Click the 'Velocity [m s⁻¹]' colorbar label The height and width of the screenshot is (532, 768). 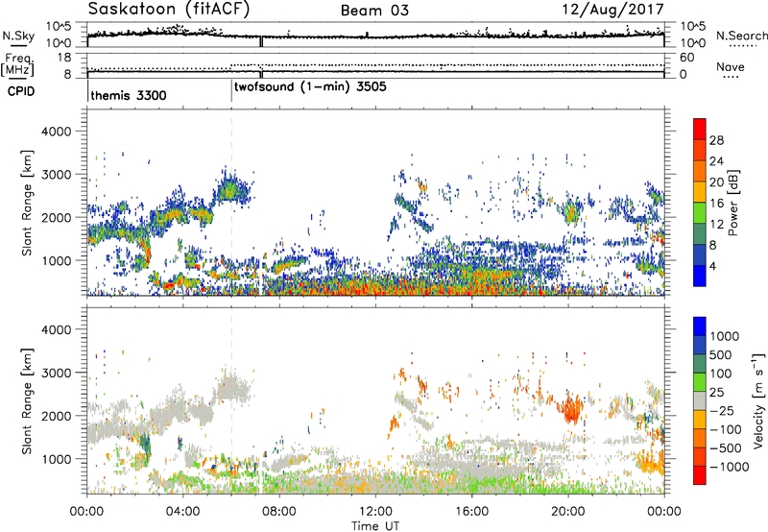pos(758,400)
